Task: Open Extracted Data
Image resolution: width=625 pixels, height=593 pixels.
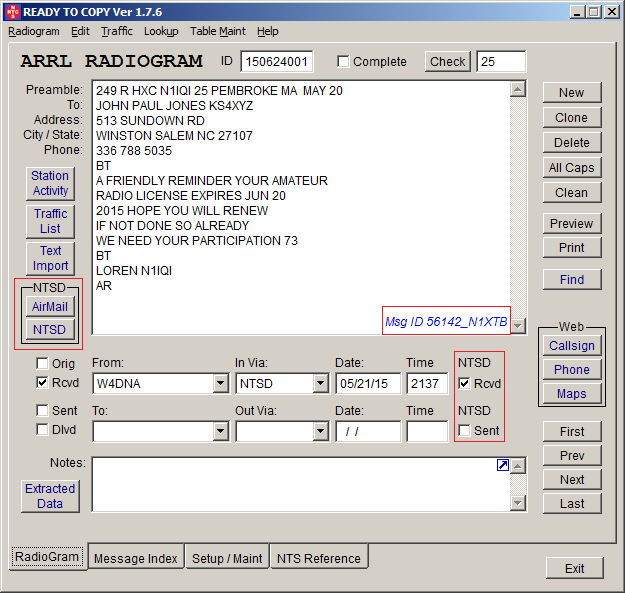Action: click(50, 496)
